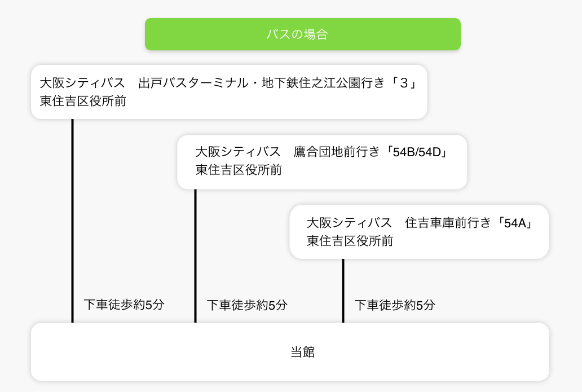
Task: Click 大阪シティバス text in the 54A box
Action: pyautogui.click(x=349, y=222)
